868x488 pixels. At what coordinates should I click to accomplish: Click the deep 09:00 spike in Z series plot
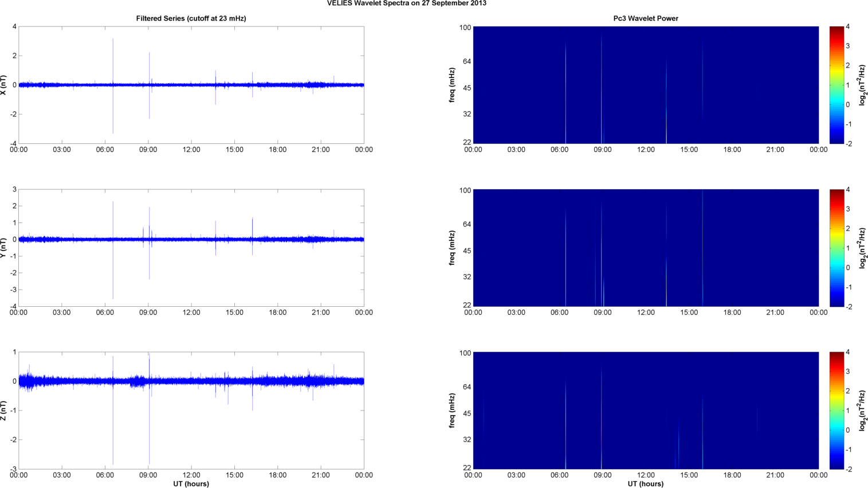coord(150,410)
